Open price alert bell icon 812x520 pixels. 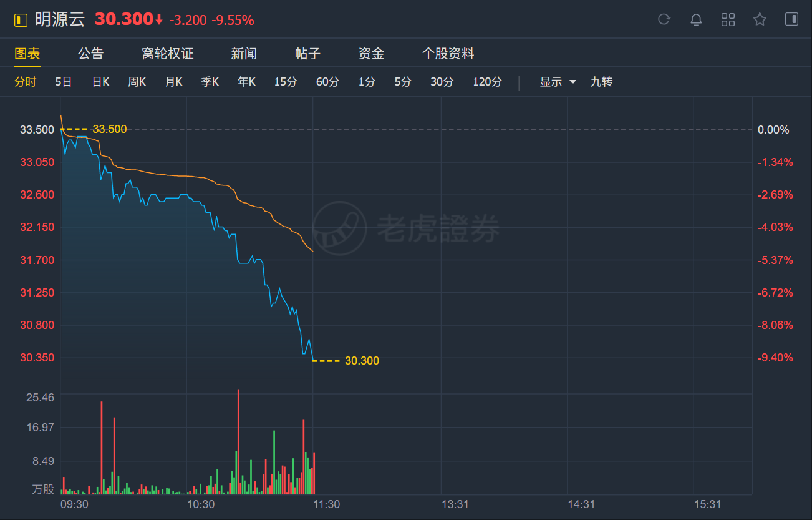pos(696,19)
